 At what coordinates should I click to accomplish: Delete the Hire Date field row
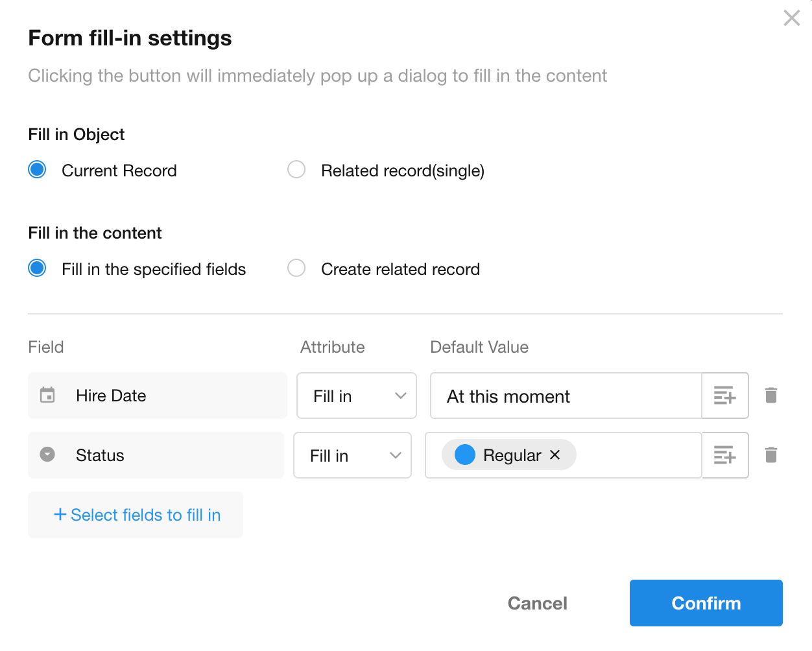coord(770,396)
